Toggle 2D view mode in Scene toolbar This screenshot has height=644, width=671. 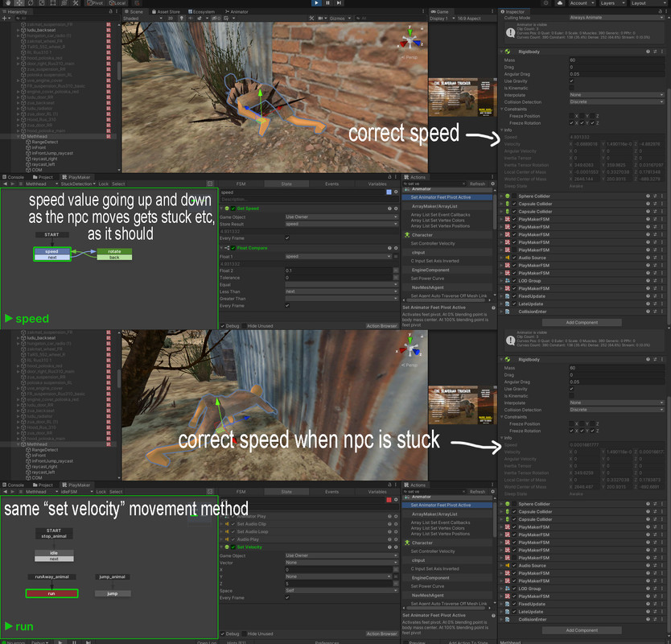coord(171,19)
